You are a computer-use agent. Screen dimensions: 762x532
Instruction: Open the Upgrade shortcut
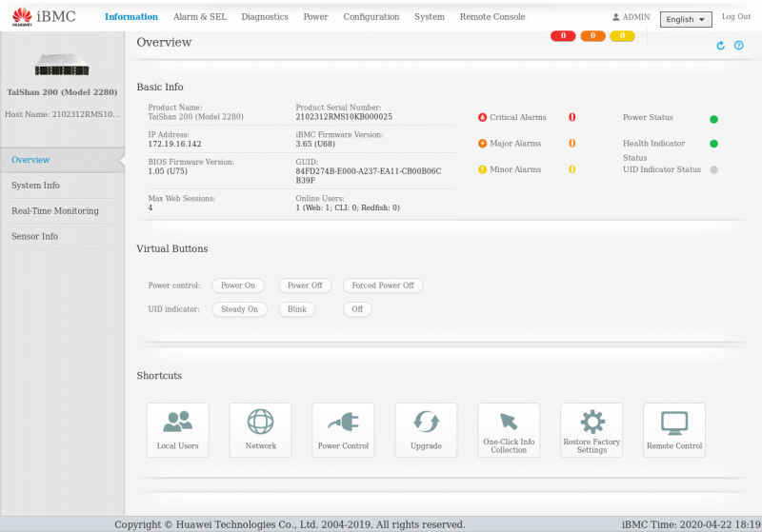click(x=426, y=430)
